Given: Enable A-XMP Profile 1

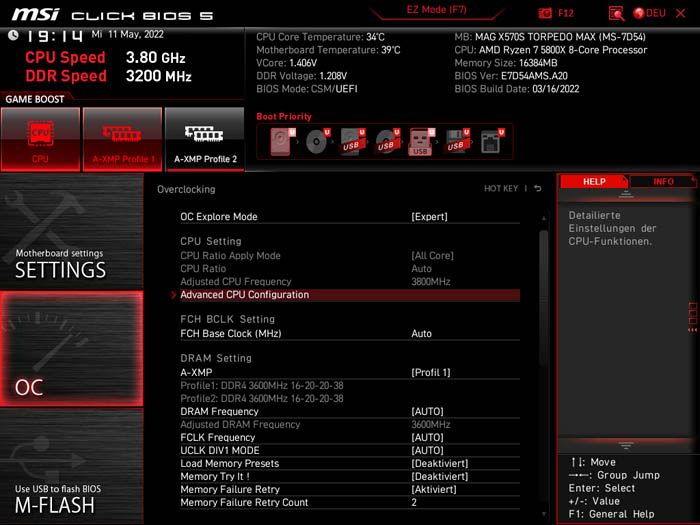Looking at the screenshot, I should (123, 139).
